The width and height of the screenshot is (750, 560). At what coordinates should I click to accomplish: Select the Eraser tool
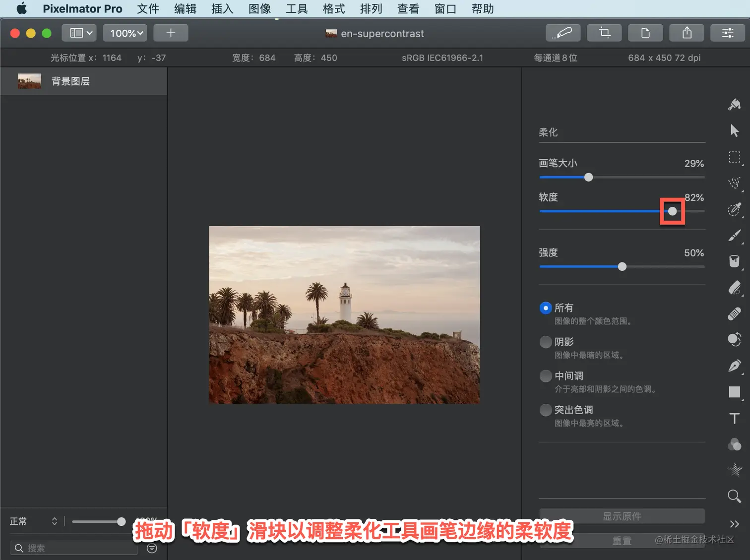[735, 288]
